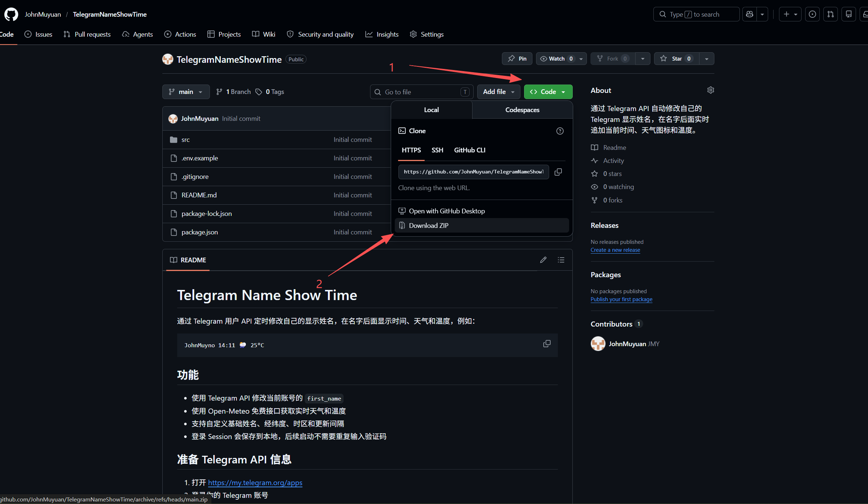868x504 pixels.
Task: Copy the JohnMuyno code sample
Action: [x=547, y=344]
